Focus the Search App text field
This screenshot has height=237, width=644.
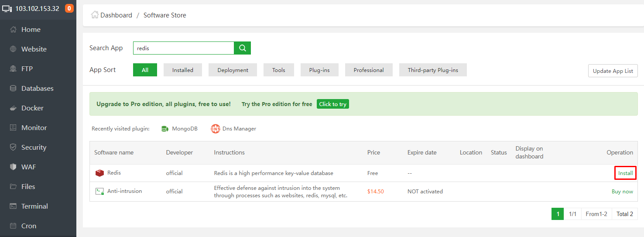pos(183,48)
